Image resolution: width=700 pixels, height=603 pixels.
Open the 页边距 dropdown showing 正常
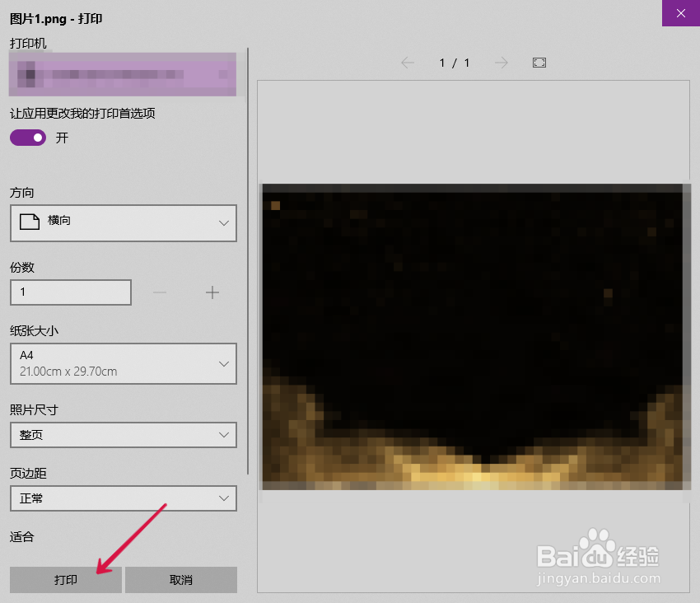(124, 498)
